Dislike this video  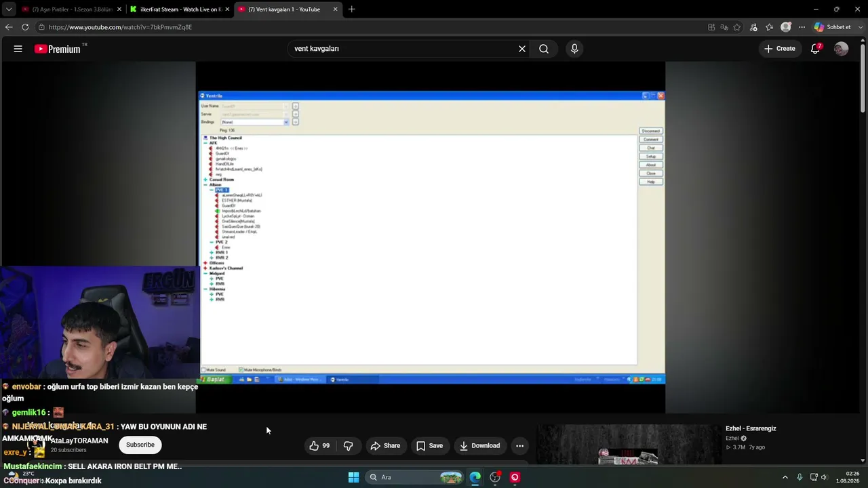[x=349, y=445]
